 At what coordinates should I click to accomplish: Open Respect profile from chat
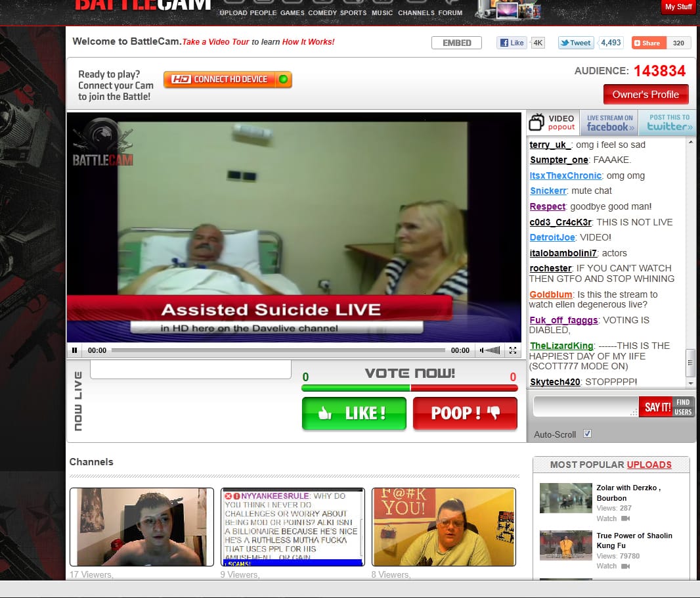[x=547, y=207]
